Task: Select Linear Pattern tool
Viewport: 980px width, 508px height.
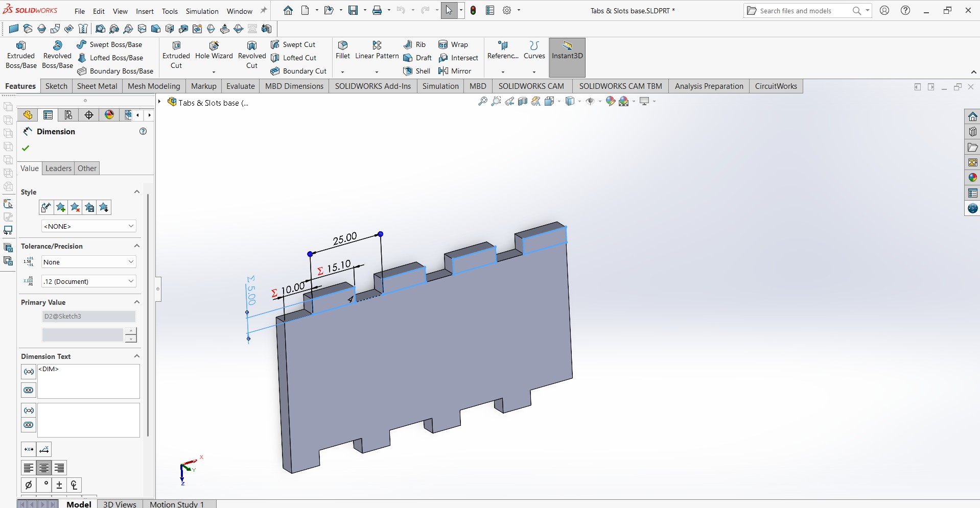Action: coord(377,51)
